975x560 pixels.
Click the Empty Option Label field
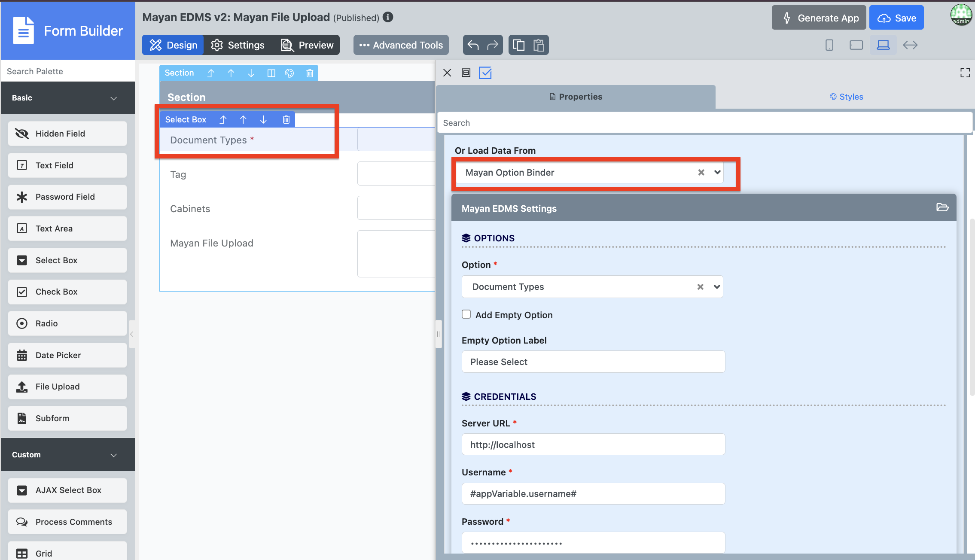click(593, 362)
